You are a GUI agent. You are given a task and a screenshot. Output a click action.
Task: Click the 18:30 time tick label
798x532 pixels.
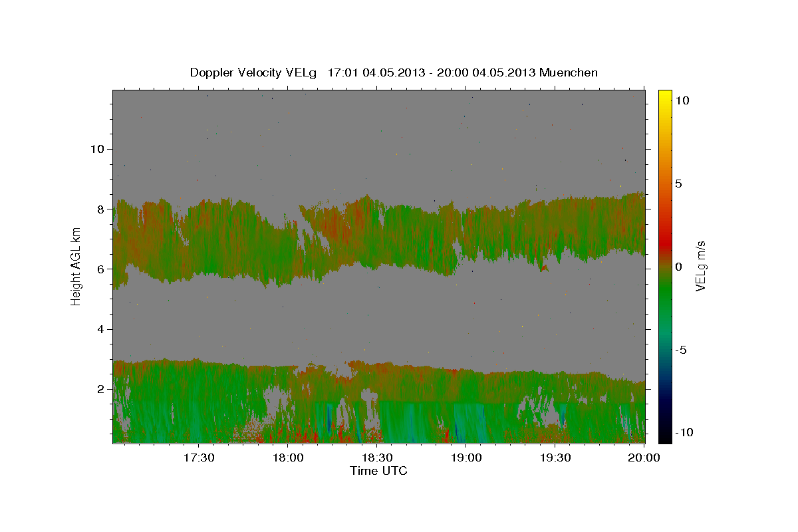pos(377,458)
